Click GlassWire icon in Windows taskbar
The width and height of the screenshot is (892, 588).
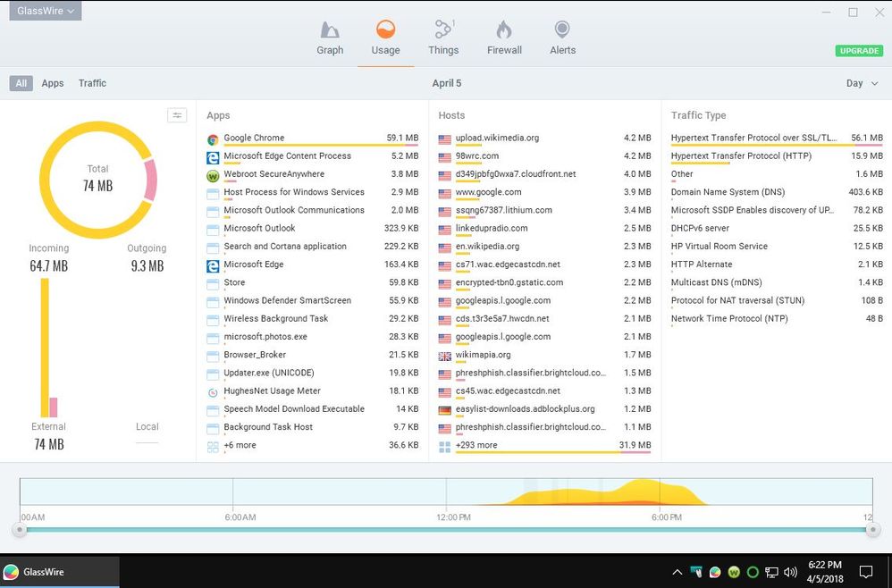click(12, 572)
